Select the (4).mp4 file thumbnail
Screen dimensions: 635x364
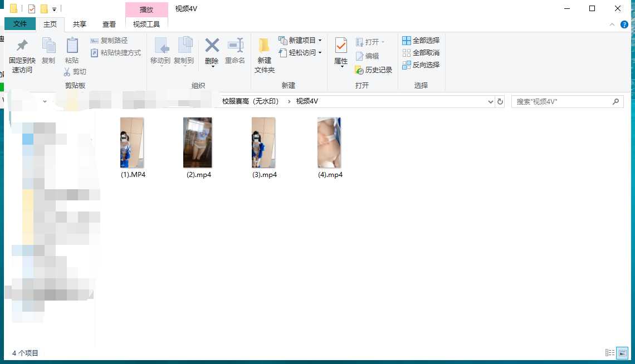[329, 142]
